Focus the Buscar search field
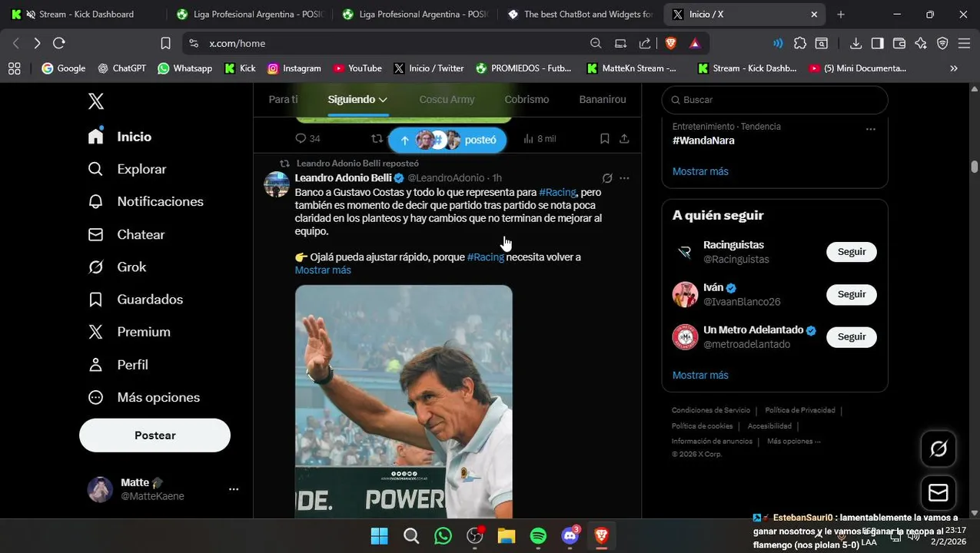The height and width of the screenshot is (553, 980). tap(775, 100)
